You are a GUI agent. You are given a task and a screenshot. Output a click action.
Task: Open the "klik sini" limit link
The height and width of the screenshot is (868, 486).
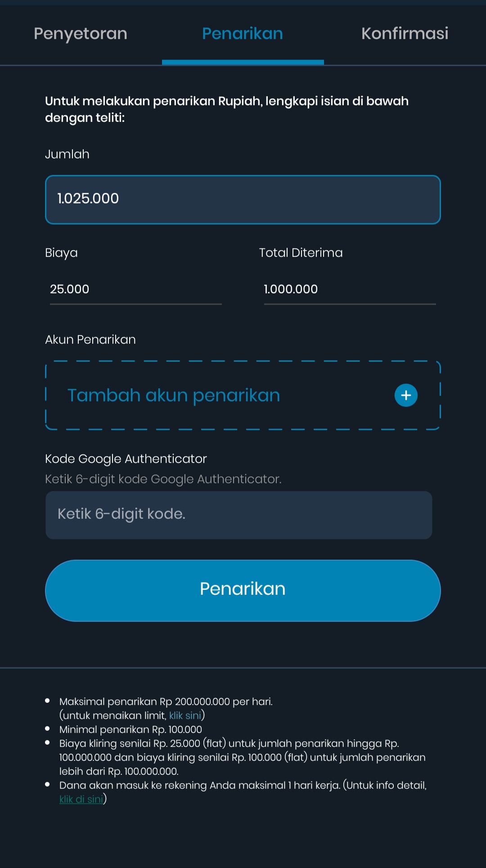tap(185, 715)
